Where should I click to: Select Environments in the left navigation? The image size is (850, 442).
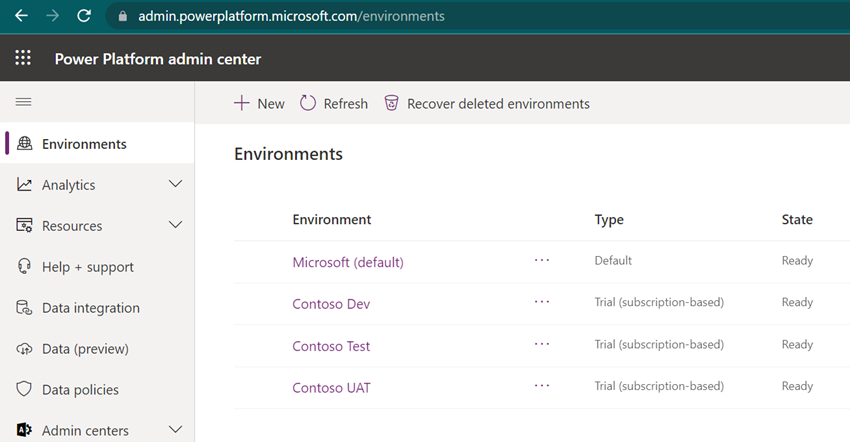point(98,143)
